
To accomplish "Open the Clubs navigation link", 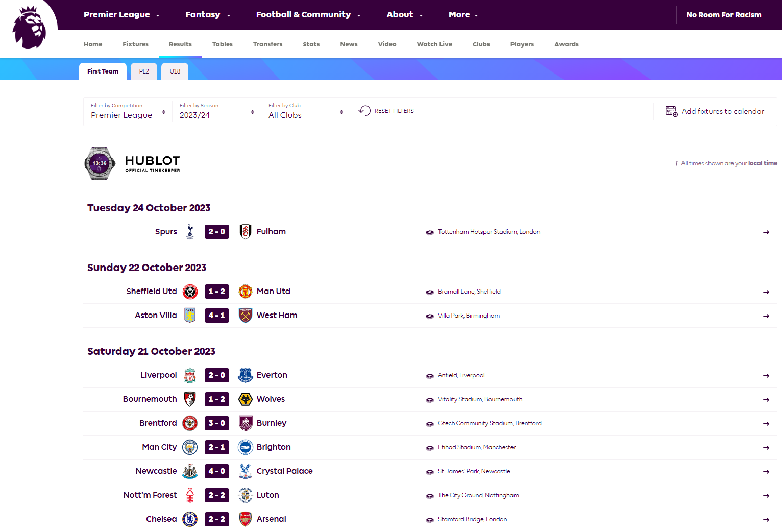I will click(x=481, y=44).
